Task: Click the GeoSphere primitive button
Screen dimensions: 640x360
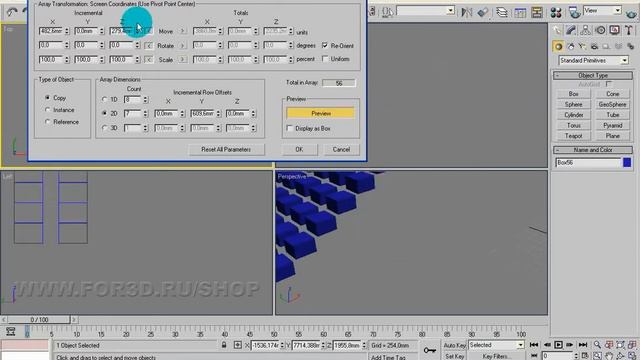Action: coord(612,104)
